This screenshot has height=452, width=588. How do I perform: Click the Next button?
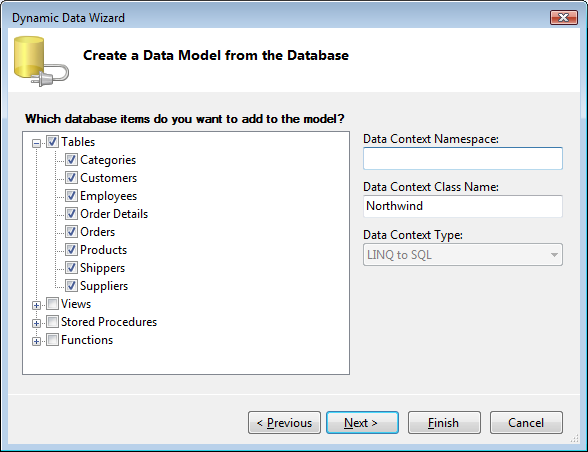click(x=362, y=423)
